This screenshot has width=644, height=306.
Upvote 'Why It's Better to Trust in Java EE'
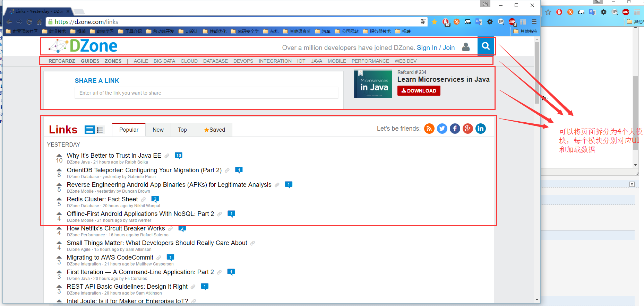point(59,156)
